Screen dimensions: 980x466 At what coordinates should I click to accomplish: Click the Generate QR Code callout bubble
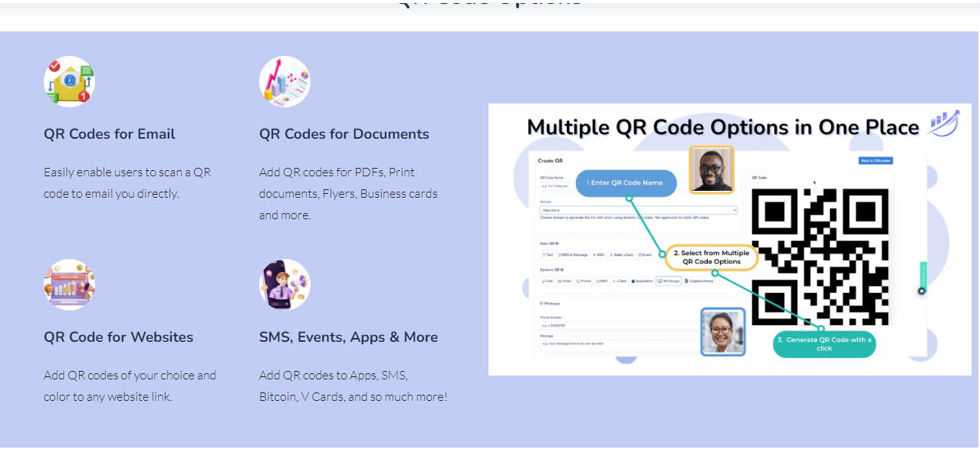click(824, 343)
